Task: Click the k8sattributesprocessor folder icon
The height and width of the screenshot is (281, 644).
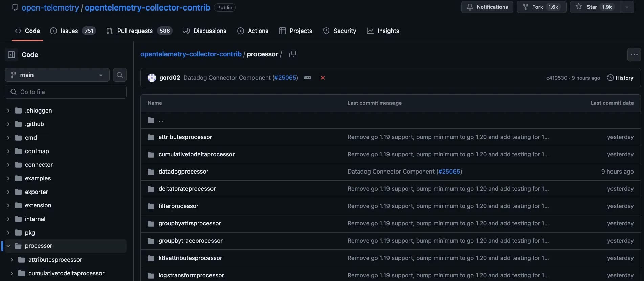Action: 151,258
